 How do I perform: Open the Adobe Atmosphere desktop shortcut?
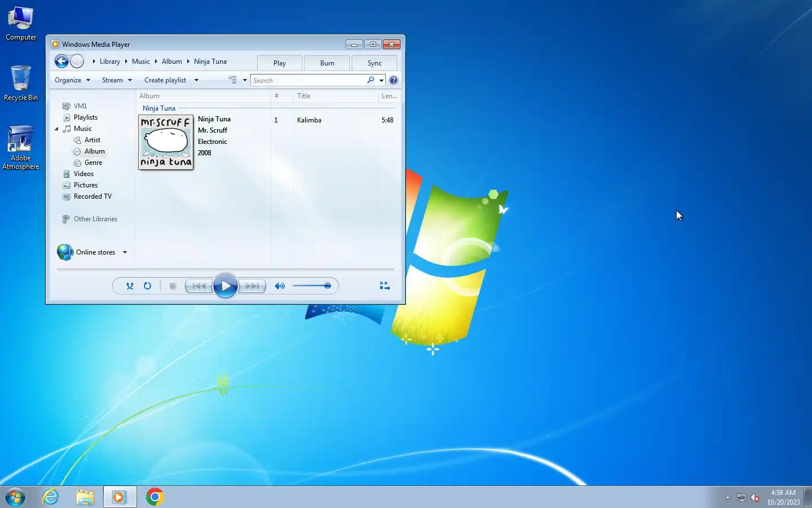click(x=21, y=148)
